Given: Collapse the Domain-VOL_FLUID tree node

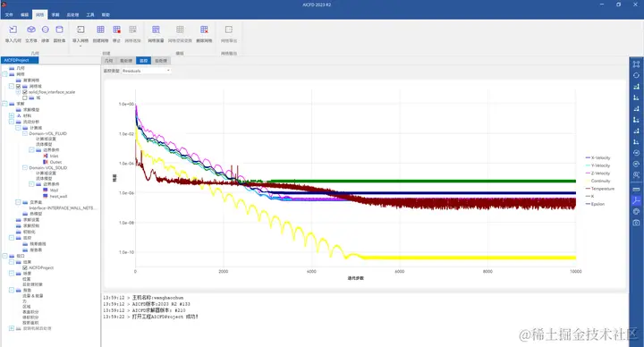Looking at the screenshot, I should (x=25, y=133).
